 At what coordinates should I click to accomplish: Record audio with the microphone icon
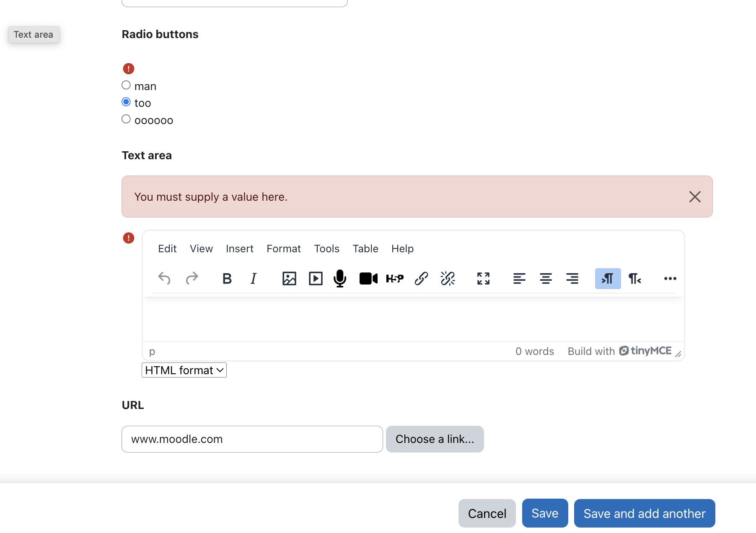tap(340, 278)
